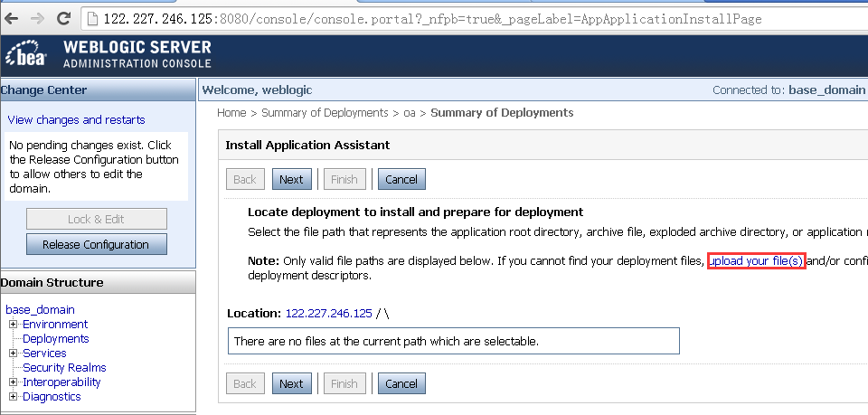Open Interoperability in Domain Structure
Image resolution: width=868 pixels, height=415 pixels.
61,382
